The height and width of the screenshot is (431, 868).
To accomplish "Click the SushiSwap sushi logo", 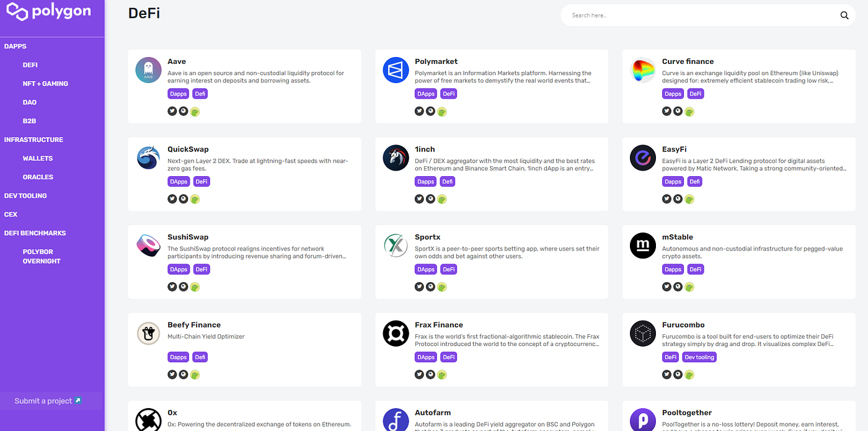I will [148, 246].
